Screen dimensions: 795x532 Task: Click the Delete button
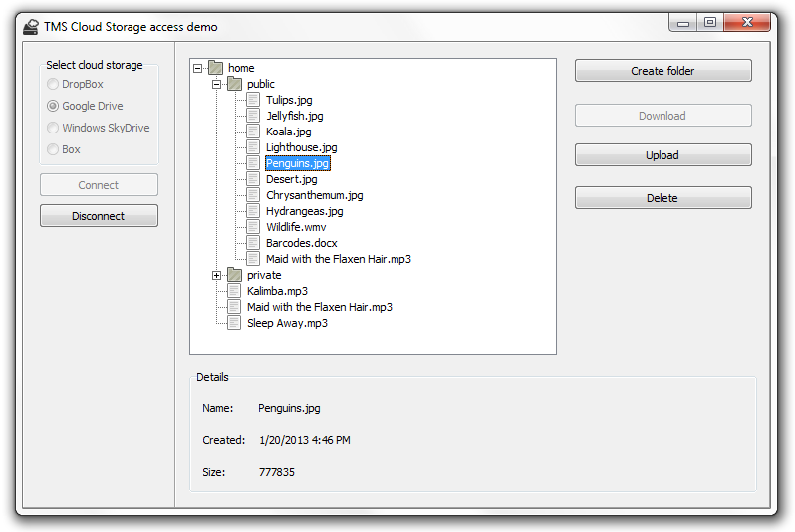[x=663, y=198]
